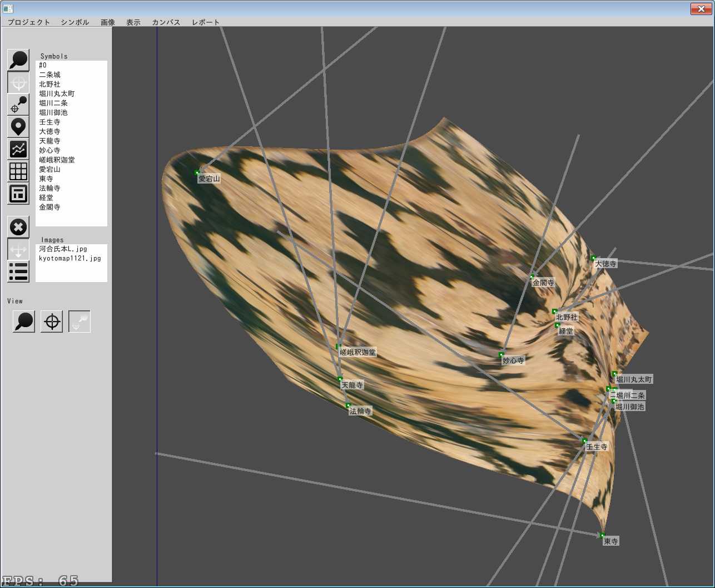
Task: Click the faded move arrows icon
Action: [x=18, y=249]
